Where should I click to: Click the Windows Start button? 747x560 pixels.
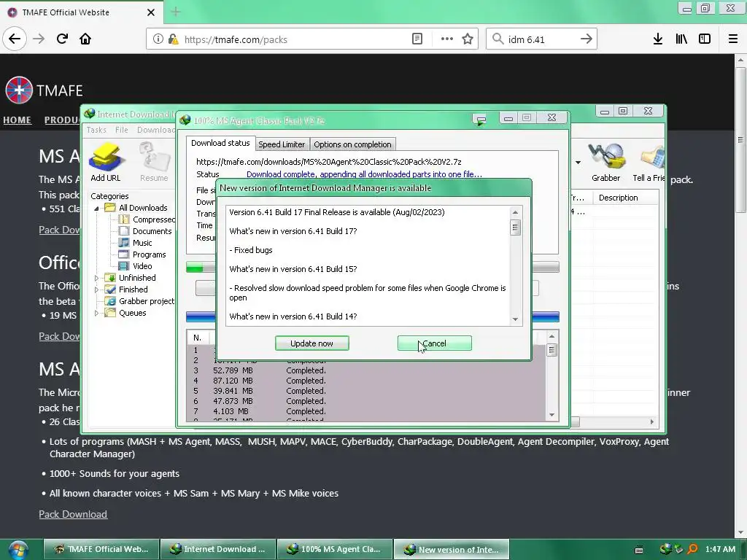pos(18,550)
